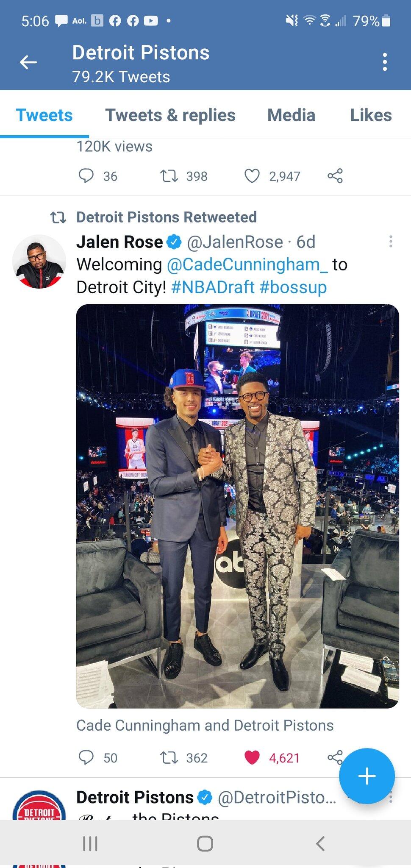View the Cade Cunningham draft photo
This screenshot has height=868, width=411.
point(238,506)
